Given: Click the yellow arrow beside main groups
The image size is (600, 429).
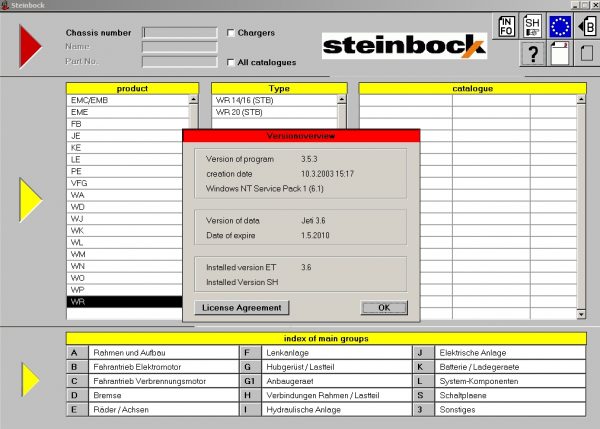Looking at the screenshot, I should point(31,380).
